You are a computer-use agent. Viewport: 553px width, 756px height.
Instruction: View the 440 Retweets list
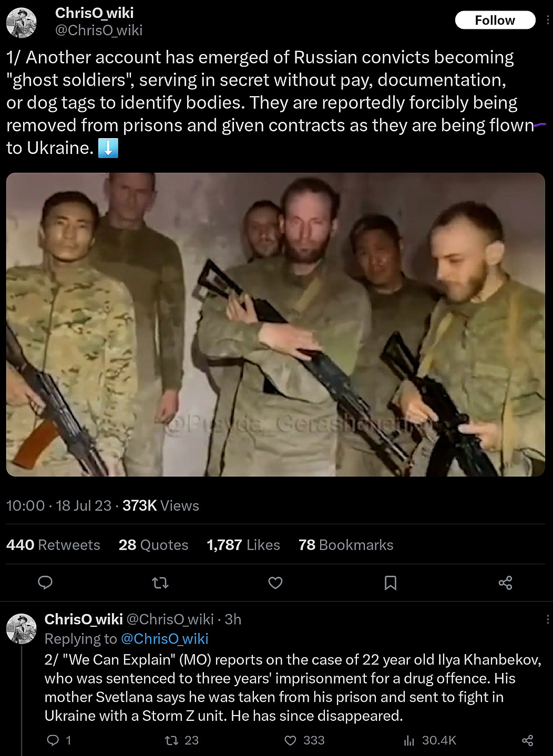tap(53, 545)
